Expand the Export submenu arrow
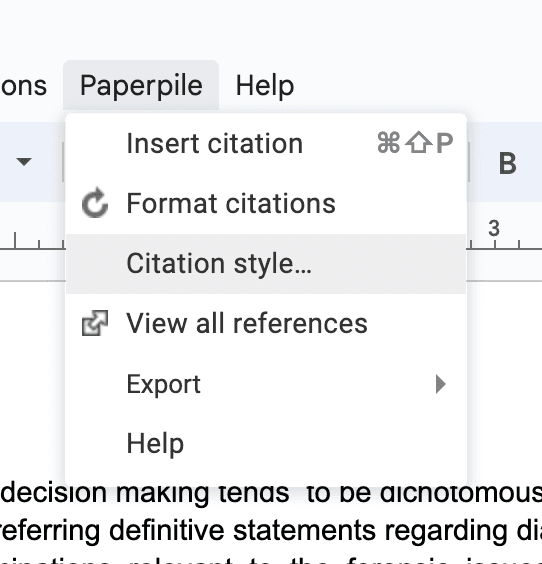 [441, 384]
